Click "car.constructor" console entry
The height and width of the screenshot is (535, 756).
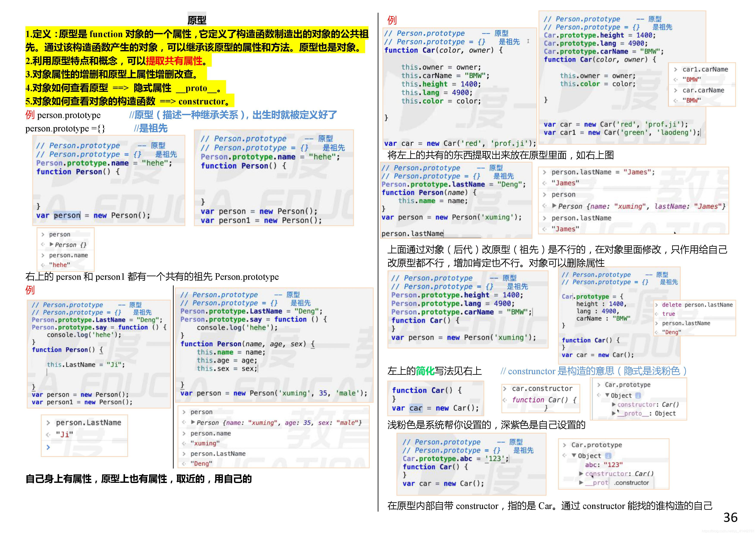coord(542,389)
